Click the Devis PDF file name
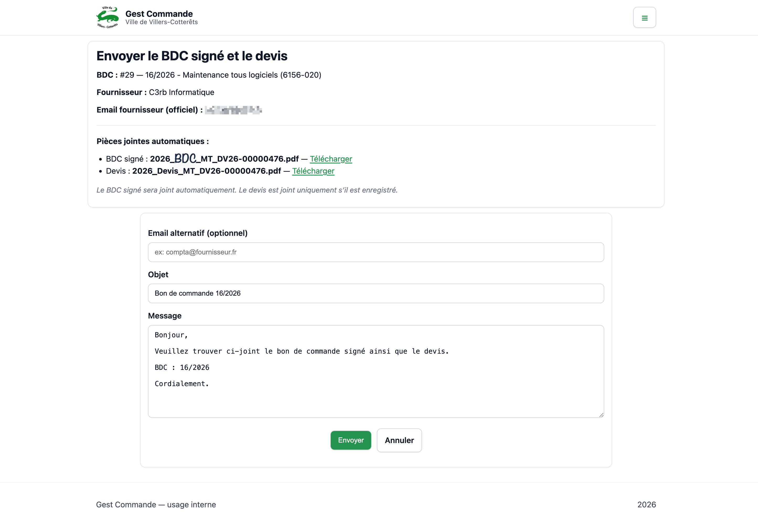This screenshot has height=532, width=758. [206, 171]
